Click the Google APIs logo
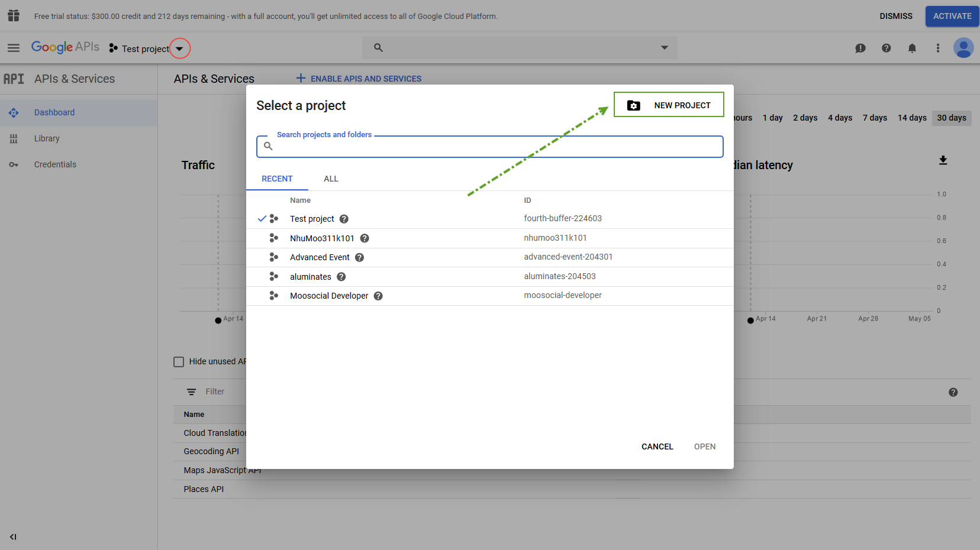Image resolution: width=980 pixels, height=550 pixels. click(x=65, y=47)
